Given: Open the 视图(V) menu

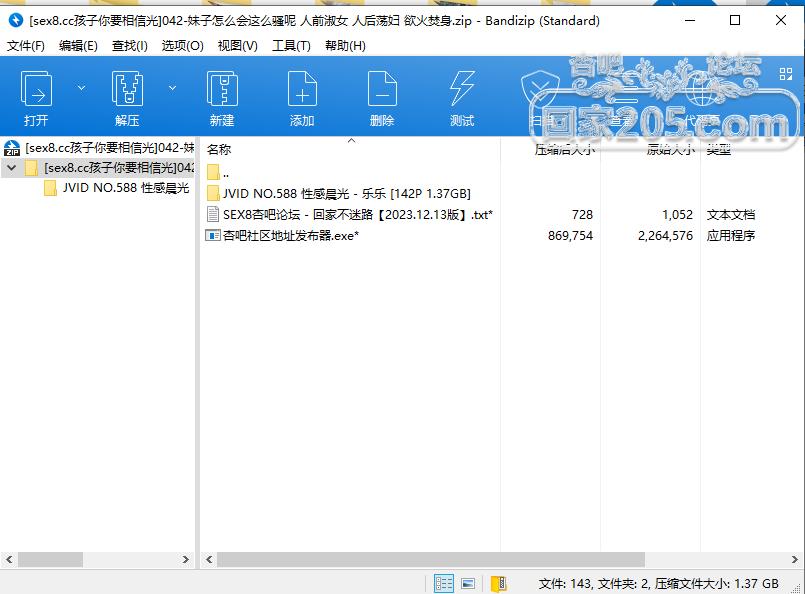Looking at the screenshot, I should tap(238, 46).
